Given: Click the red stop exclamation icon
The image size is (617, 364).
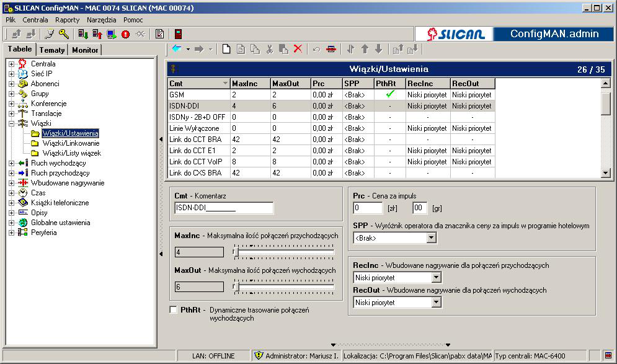Looking at the screenshot, I should click(125, 34).
